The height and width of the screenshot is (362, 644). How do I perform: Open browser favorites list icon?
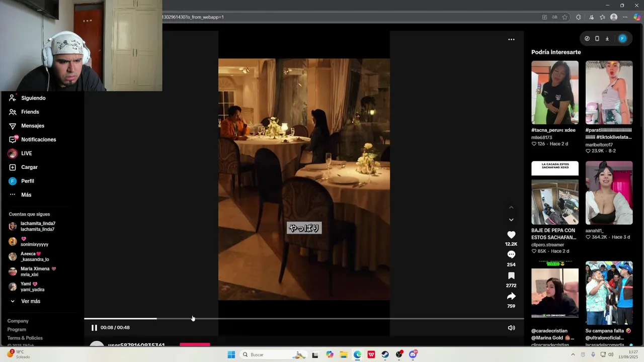pos(602,17)
